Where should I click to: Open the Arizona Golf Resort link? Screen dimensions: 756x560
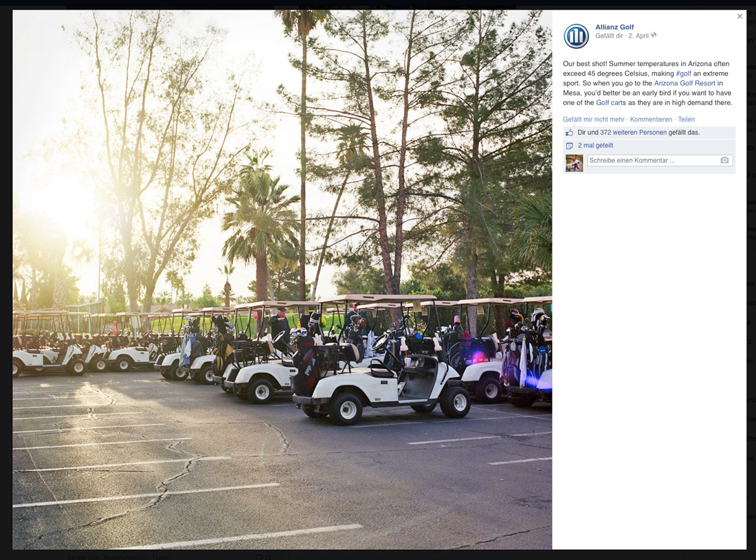[685, 83]
